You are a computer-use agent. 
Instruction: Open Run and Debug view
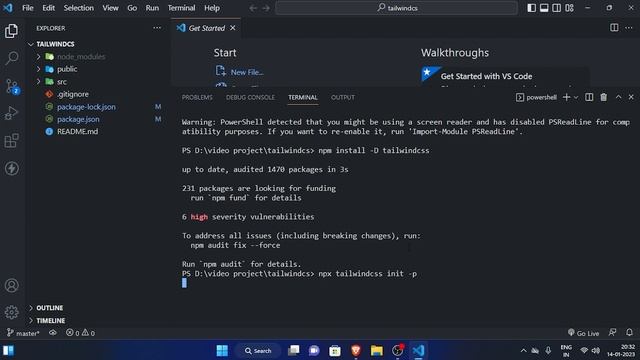click(11, 113)
